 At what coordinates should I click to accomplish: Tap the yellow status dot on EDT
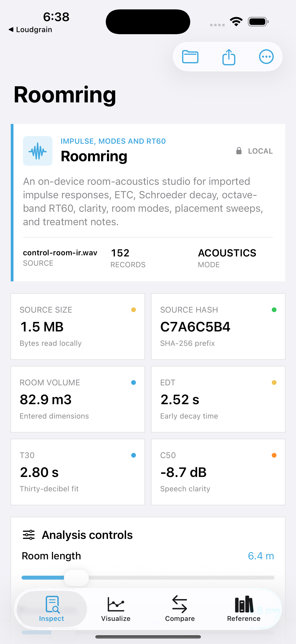click(274, 382)
